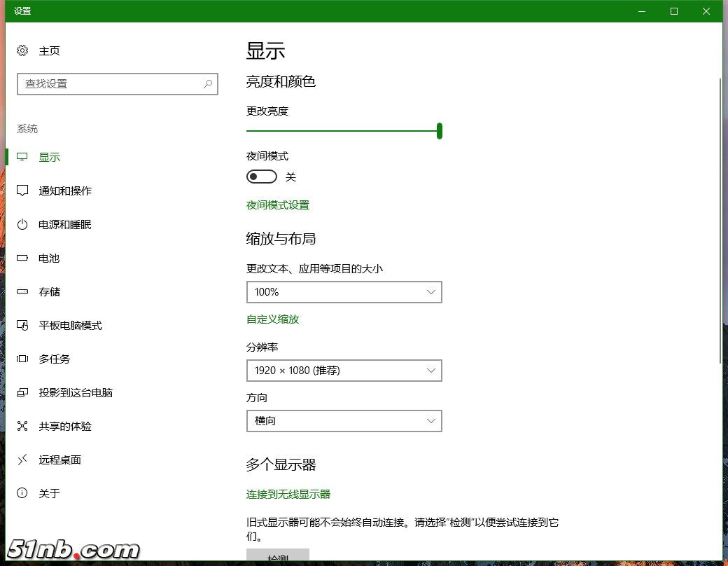Viewport: 728px width, 566px height.
Task: Click the monitor icon for 显示
Action: pyautogui.click(x=22, y=157)
